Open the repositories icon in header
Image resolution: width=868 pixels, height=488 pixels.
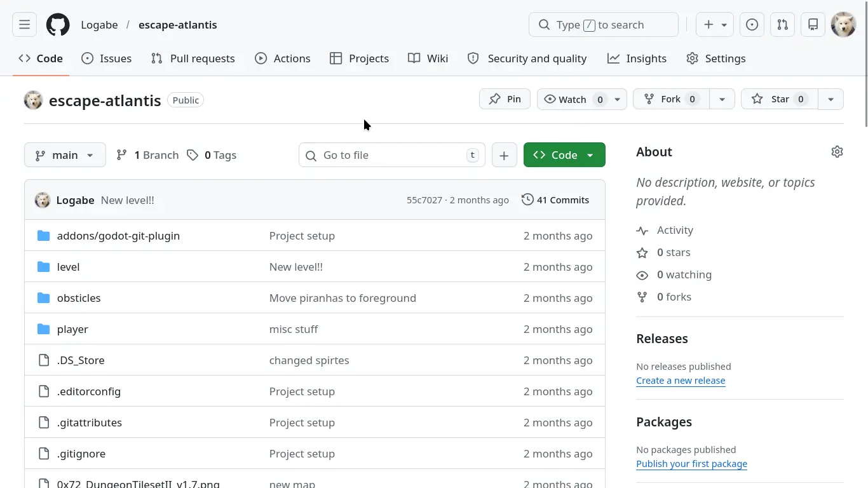point(813,25)
